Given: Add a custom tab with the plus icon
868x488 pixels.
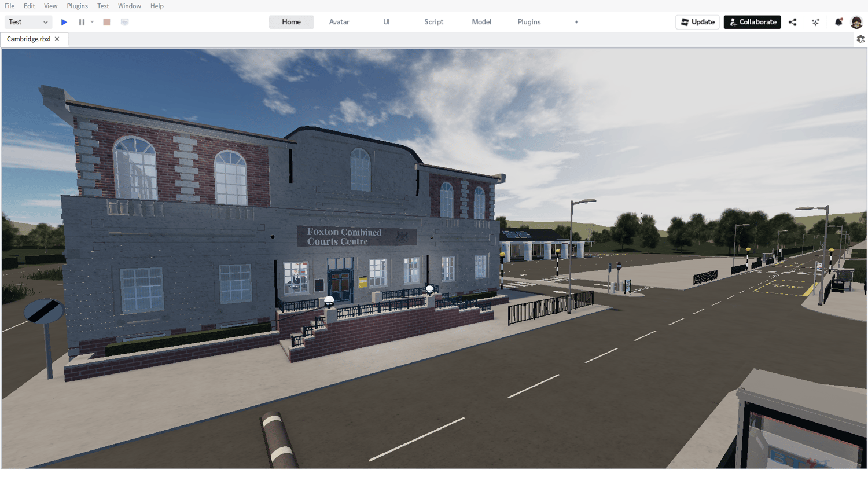Looking at the screenshot, I should (x=576, y=22).
